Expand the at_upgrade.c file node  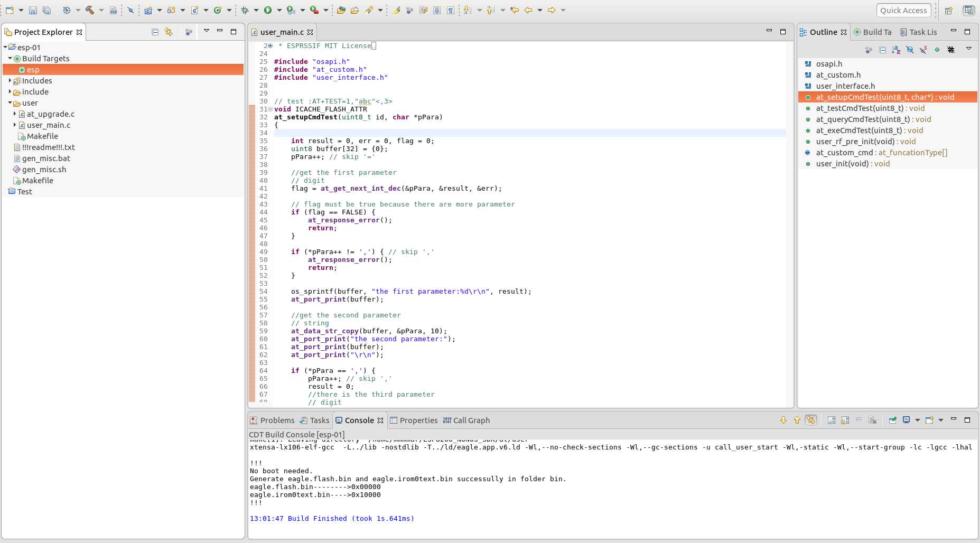tap(15, 114)
